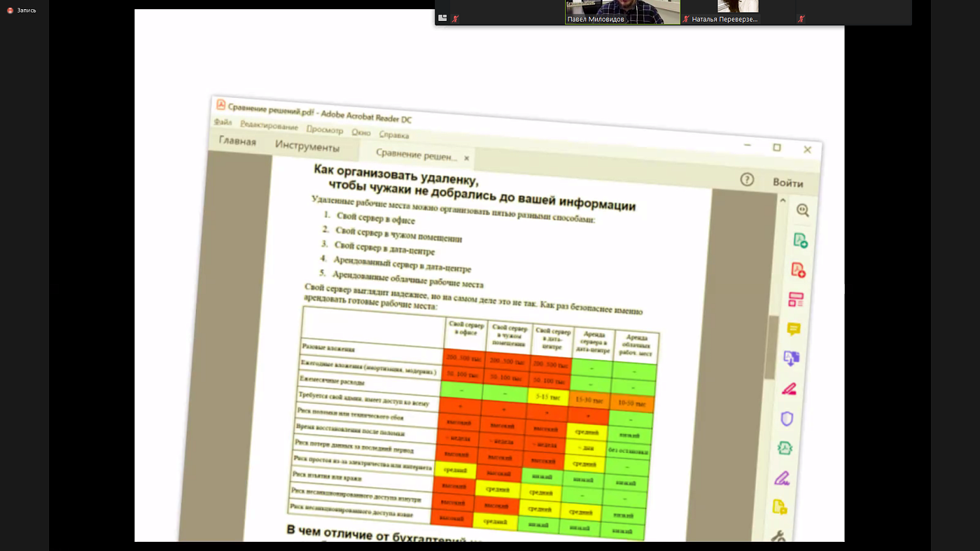Image resolution: width=980 pixels, height=551 pixels.
Task: Switch to the Инструменты tab
Action: coord(307,146)
